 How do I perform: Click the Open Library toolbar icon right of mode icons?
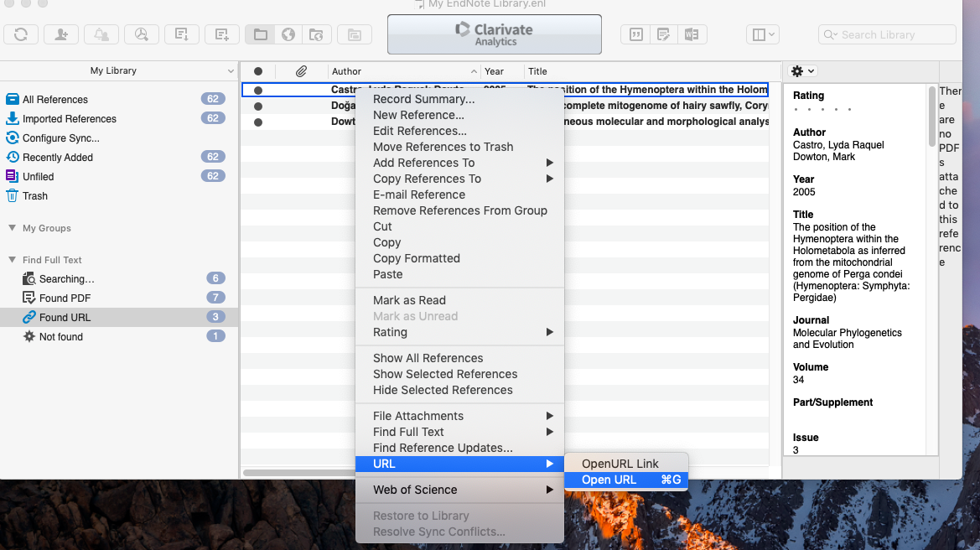[x=355, y=34]
